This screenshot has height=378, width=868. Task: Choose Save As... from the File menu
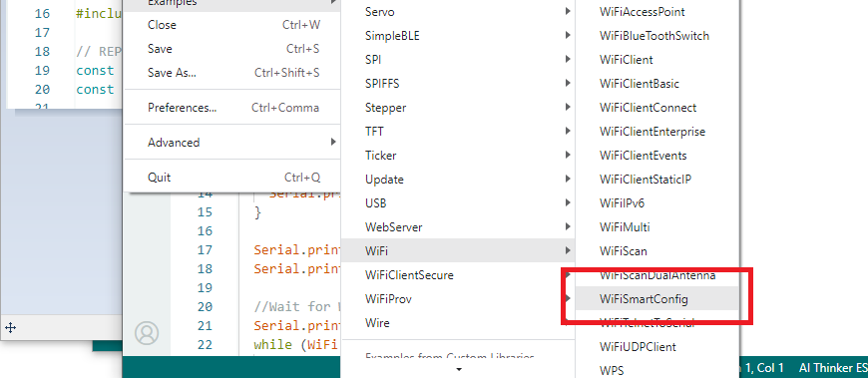pyautogui.click(x=231, y=73)
